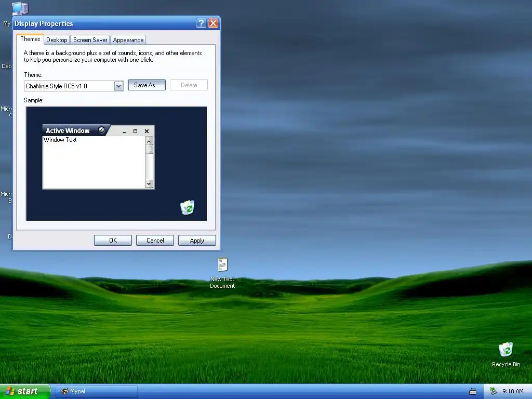Screen dimensions: 532x399
Task: Click the greyed Delete button
Action: pos(189,85)
